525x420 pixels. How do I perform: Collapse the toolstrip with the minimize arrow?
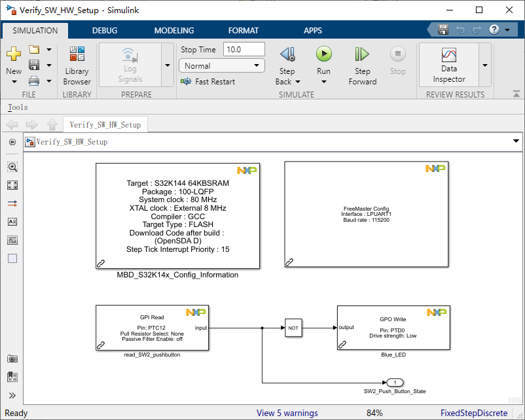tap(516, 94)
